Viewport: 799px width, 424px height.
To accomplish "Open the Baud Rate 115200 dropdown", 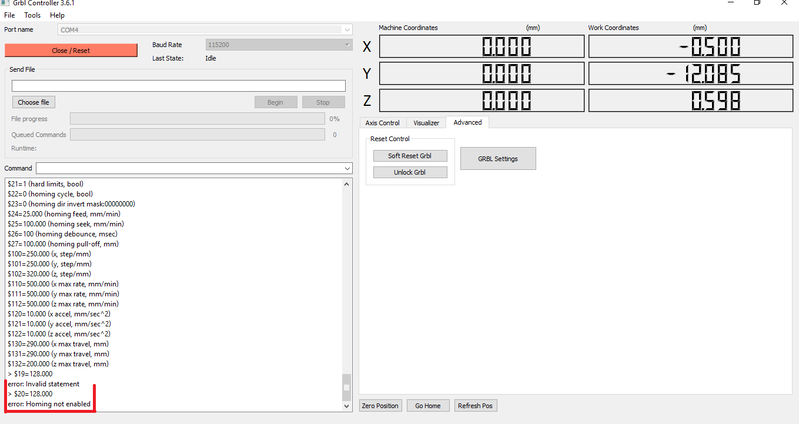I will coord(279,45).
